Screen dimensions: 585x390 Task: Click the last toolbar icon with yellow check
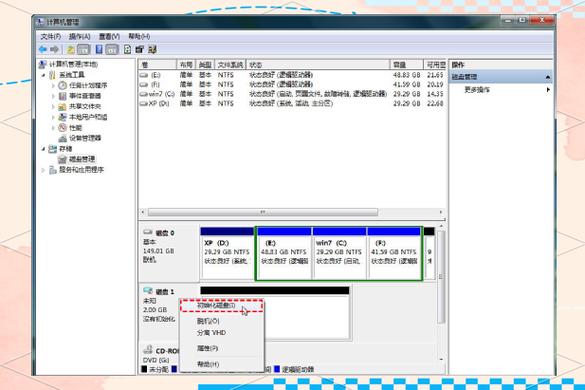point(152,49)
